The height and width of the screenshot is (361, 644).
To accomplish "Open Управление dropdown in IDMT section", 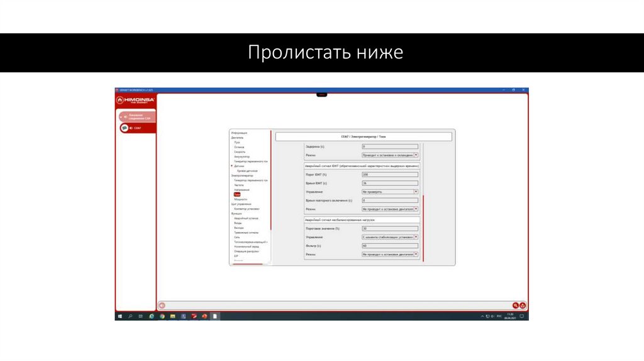I will [x=390, y=192].
